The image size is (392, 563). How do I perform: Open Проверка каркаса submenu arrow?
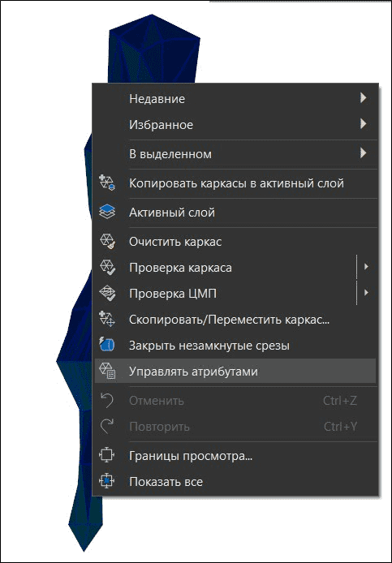click(366, 267)
